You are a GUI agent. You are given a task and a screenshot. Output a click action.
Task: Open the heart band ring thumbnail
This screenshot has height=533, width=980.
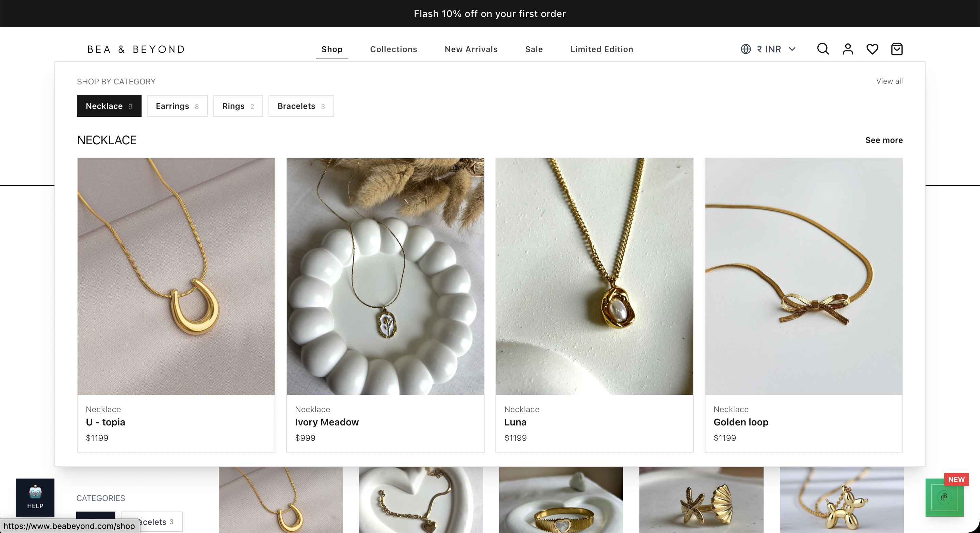coord(561,500)
